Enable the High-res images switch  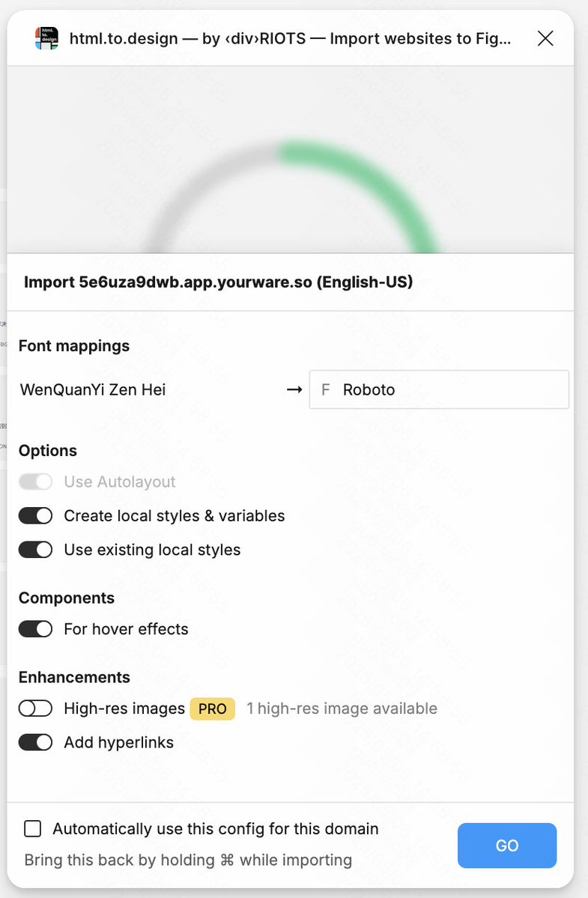click(36, 709)
